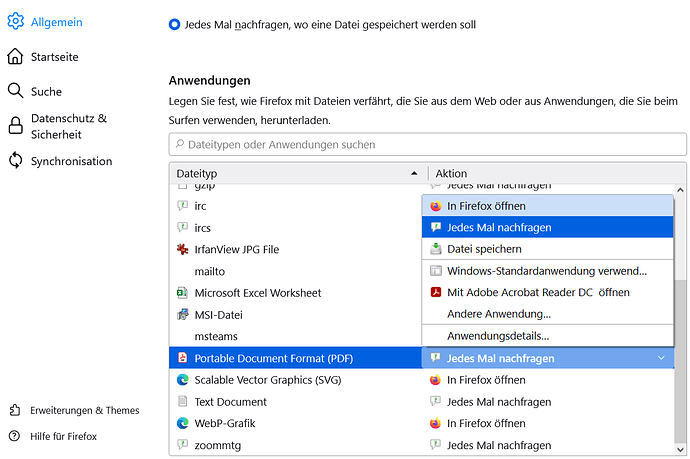Open action dropdown for Scalable Vector Graphics
The image size is (690, 459).
pos(548,380)
